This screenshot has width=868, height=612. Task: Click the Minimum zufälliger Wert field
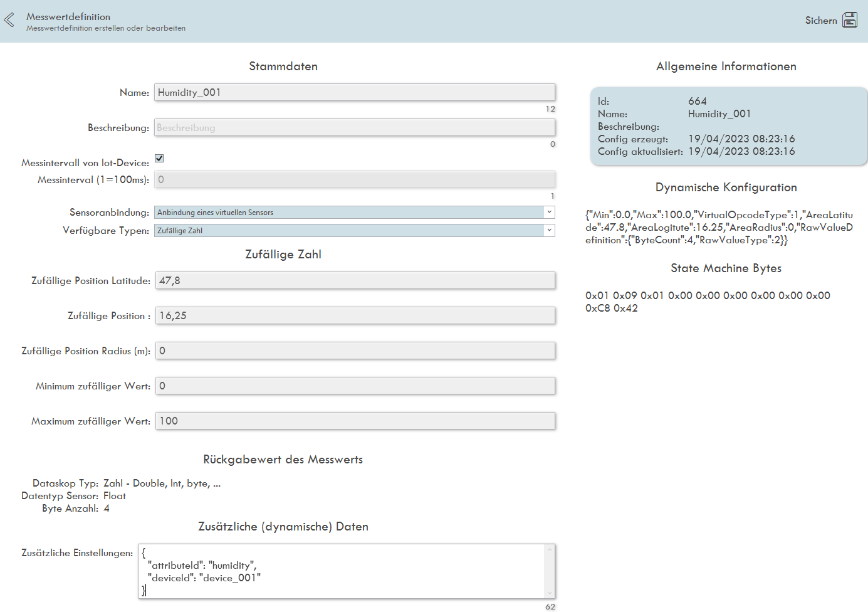tap(355, 386)
